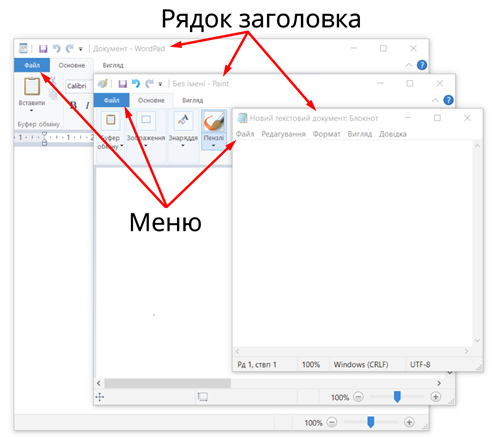
Task: Open Редагування menu in Notepad
Action: click(283, 134)
